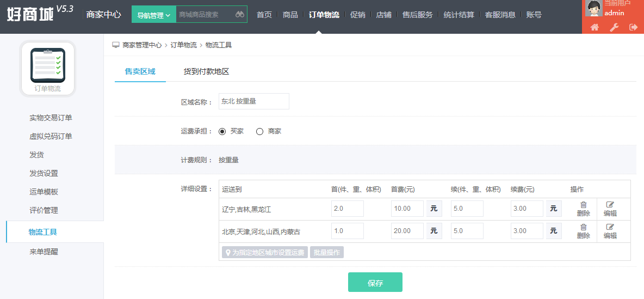
Task: Open the 客服消息 menu
Action: (x=500, y=15)
